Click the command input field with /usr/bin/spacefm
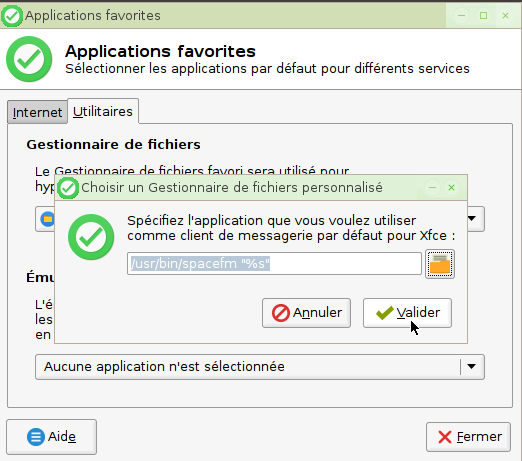Viewport: 522px width, 461px height. [x=274, y=264]
